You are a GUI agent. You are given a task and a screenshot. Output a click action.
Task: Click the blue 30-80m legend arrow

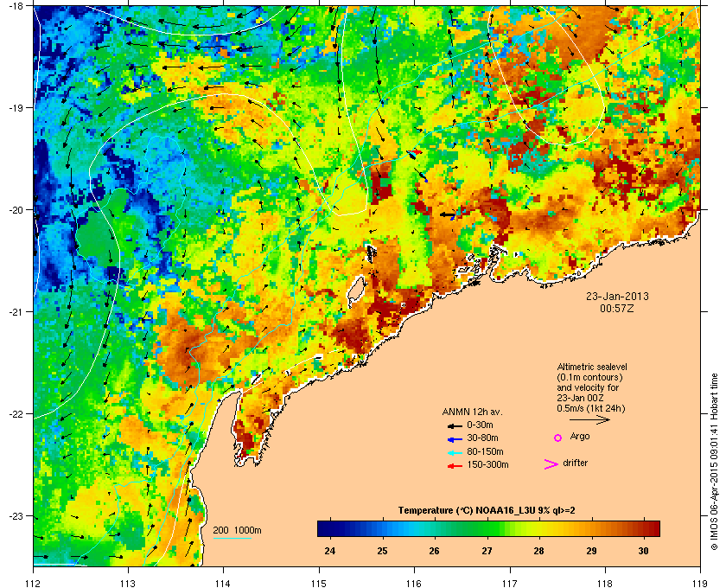coord(455,438)
